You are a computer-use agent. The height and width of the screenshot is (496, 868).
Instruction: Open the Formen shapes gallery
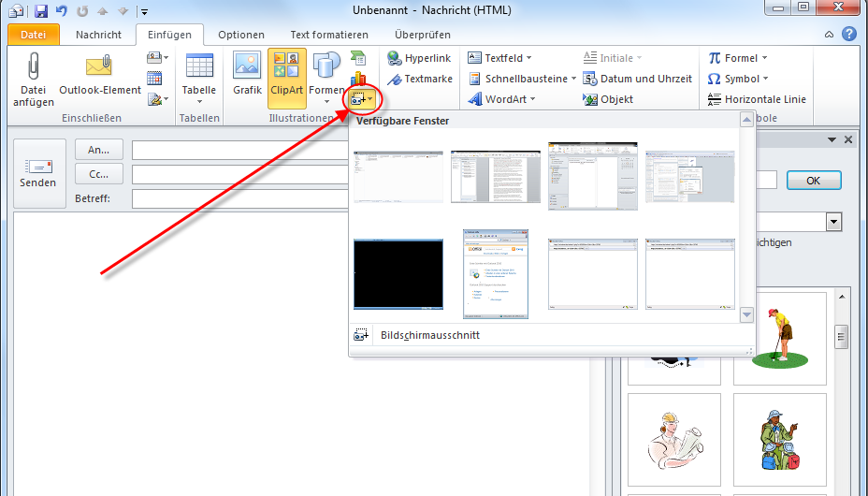326,79
